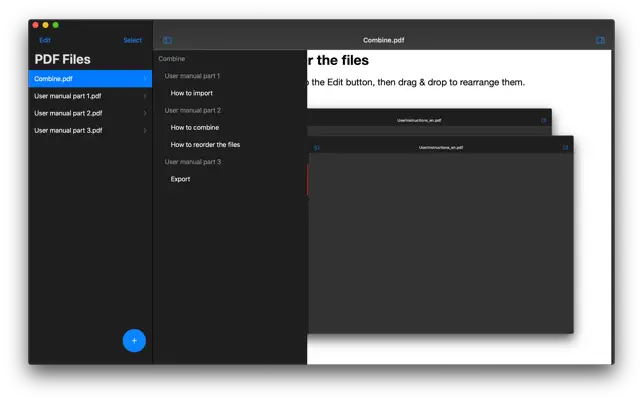Open chevron next to Combine.pdf

pos(145,79)
